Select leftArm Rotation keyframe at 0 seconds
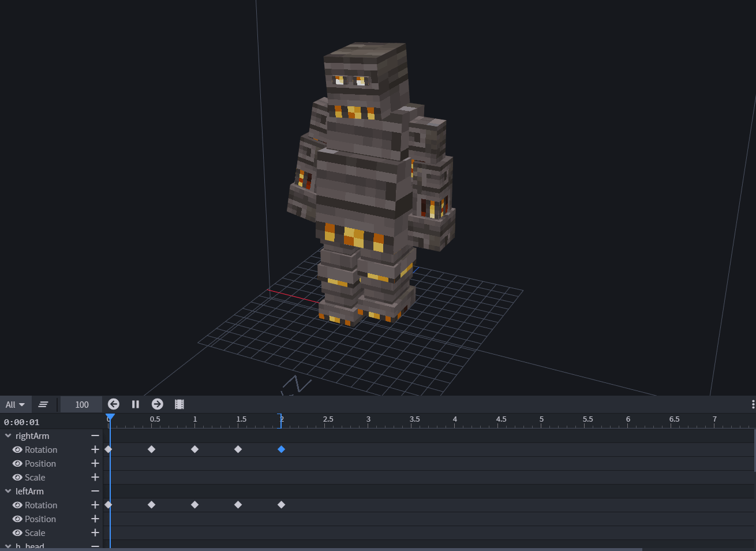The height and width of the screenshot is (551, 756). 108,505
